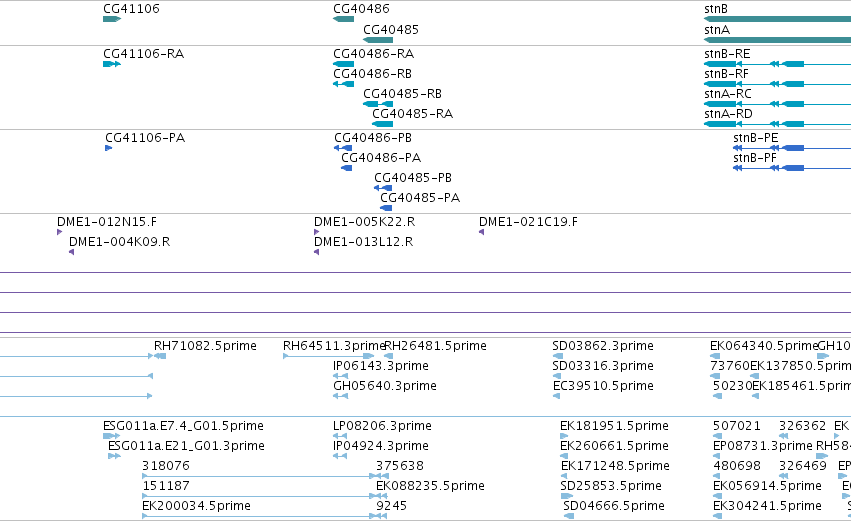Select the CG40485-PB protein label
The width and height of the screenshot is (851, 521).
413,178
